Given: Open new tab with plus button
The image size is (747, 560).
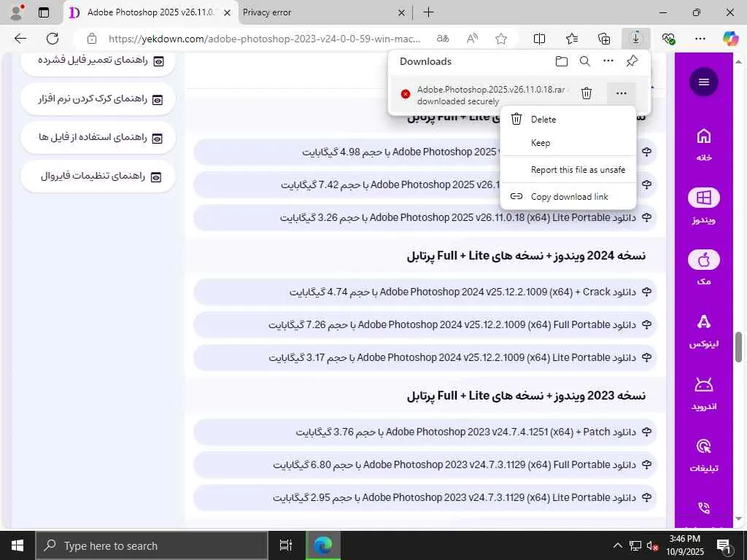Looking at the screenshot, I should point(428,12).
